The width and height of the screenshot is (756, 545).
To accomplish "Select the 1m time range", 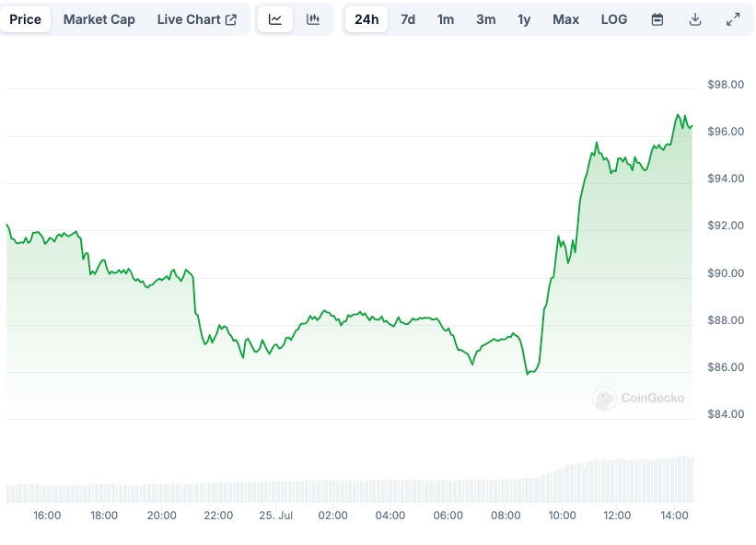I will pyautogui.click(x=446, y=19).
